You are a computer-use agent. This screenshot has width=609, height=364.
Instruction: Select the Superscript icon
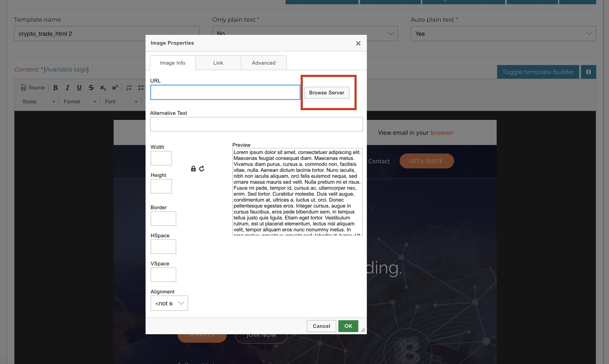pos(115,88)
